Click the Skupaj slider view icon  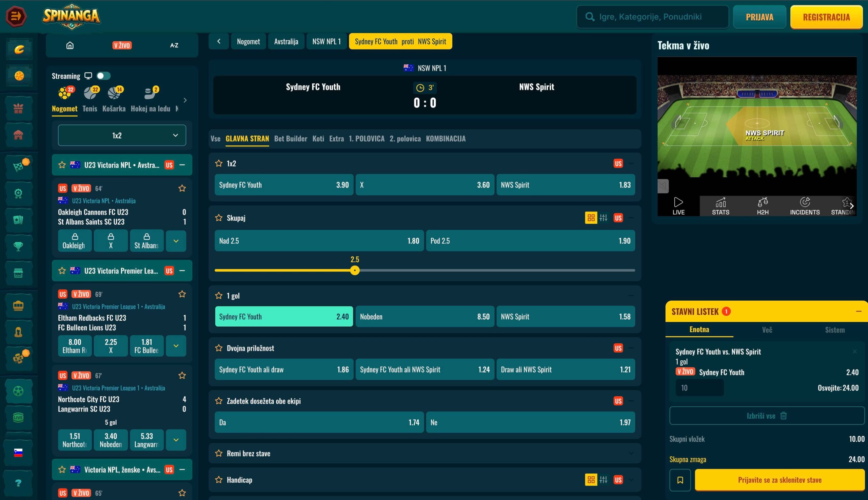(603, 218)
